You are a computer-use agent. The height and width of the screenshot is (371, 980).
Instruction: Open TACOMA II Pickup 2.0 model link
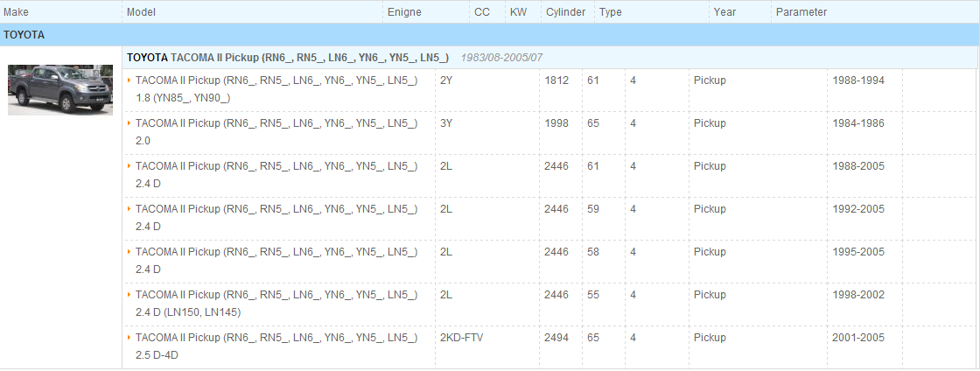coord(276,132)
